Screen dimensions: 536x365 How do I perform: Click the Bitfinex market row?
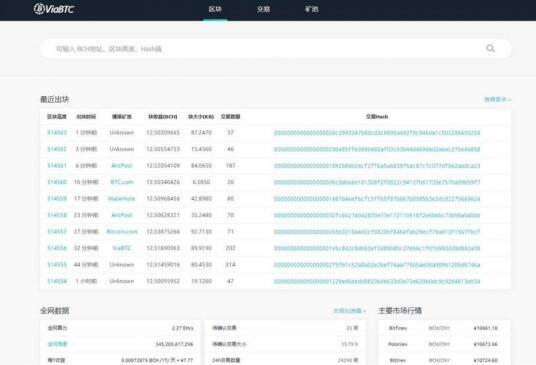(444, 328)
